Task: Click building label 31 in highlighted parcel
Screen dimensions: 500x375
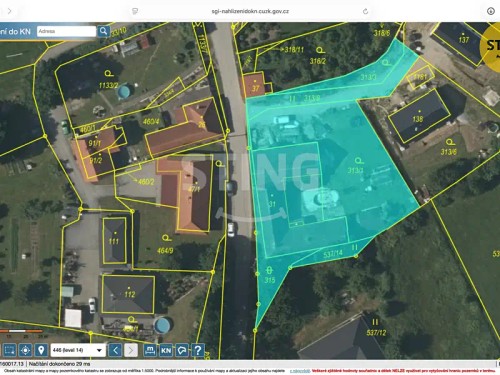Action: coord(272,203)
